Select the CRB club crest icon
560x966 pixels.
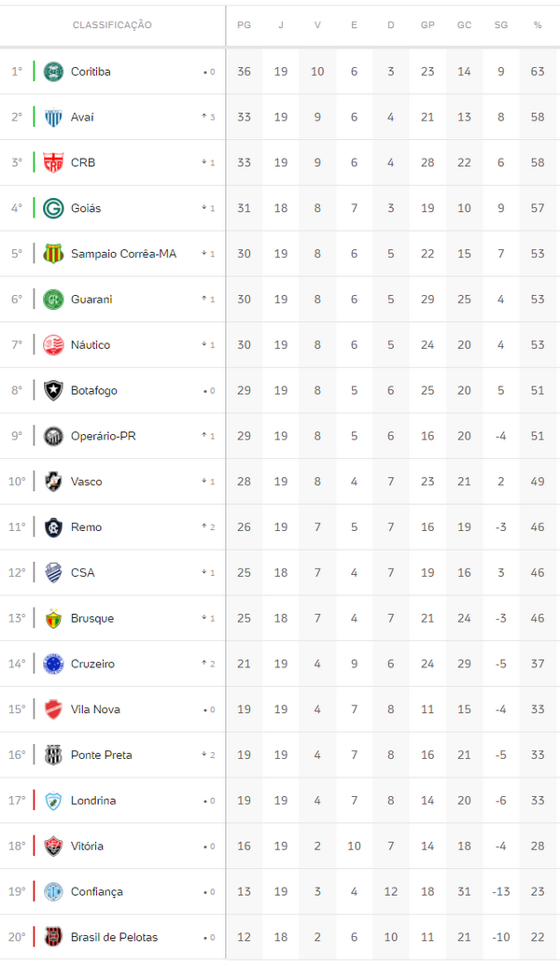point(53,162)
